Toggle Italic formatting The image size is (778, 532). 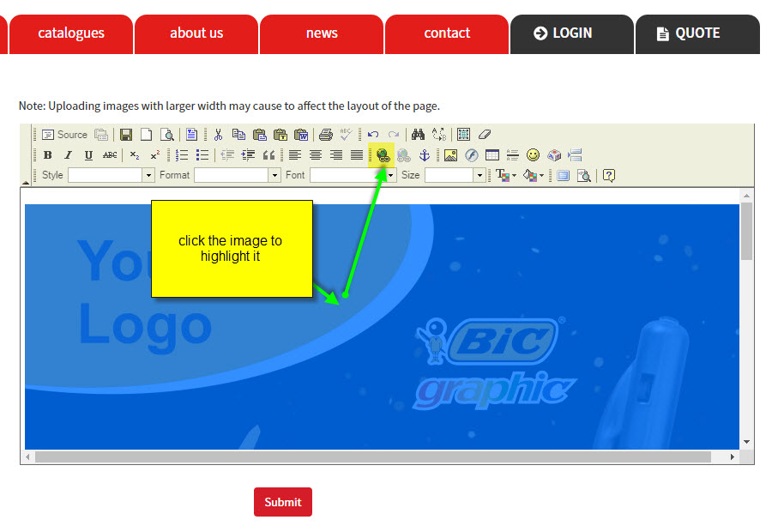click(69, 155)
